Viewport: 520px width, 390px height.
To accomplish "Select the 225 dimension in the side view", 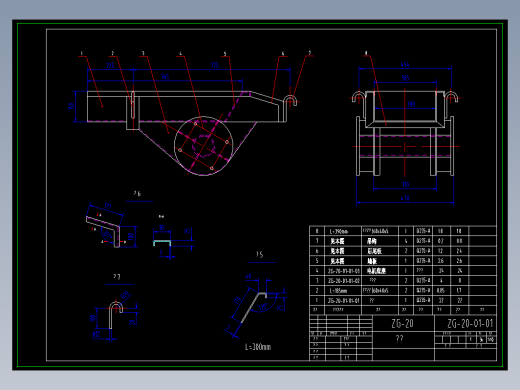I will (x=110, y=65).
